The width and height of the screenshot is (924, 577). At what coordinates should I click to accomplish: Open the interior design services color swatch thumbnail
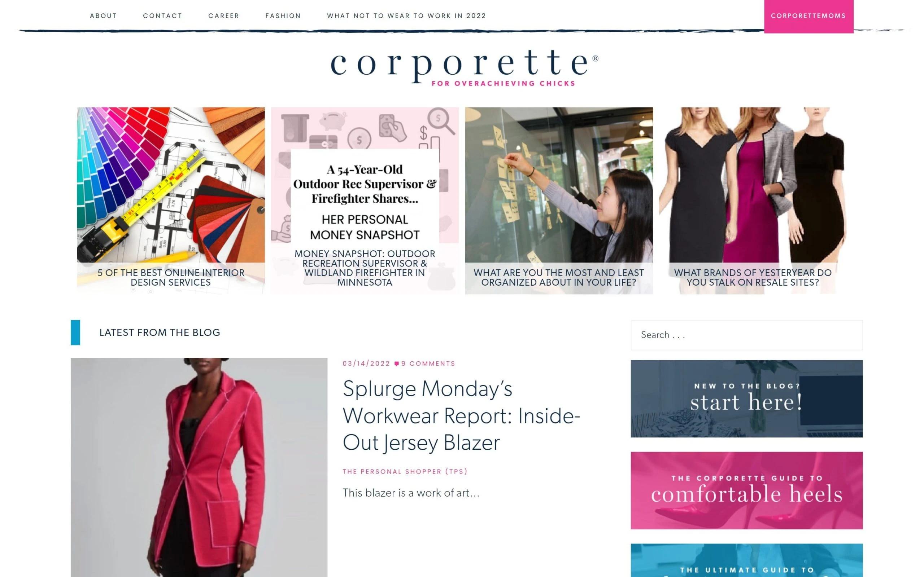171,185
